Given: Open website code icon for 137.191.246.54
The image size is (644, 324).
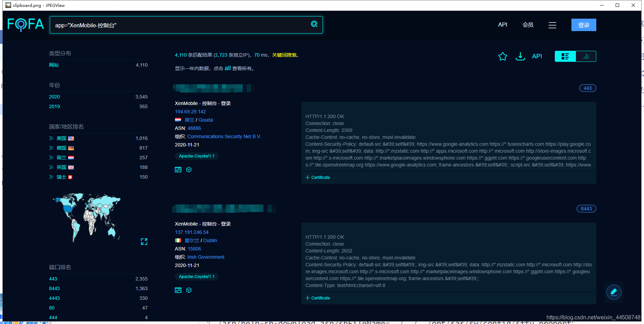Looking at the screenshot, I should tap(178, 290).
